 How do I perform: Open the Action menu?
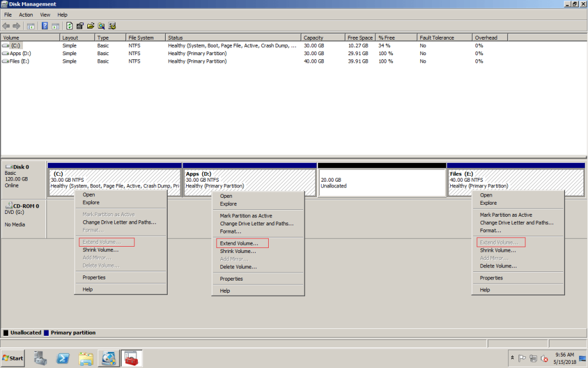click(25, 14)
